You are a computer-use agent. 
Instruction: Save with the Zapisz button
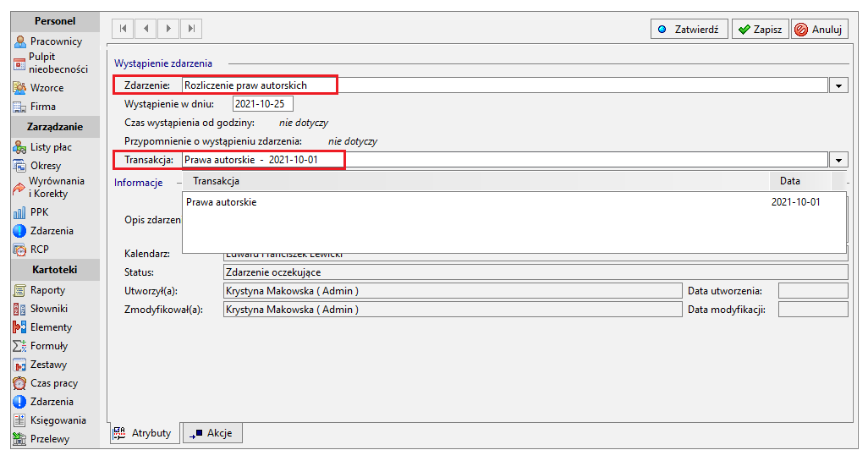coord(761,30)
